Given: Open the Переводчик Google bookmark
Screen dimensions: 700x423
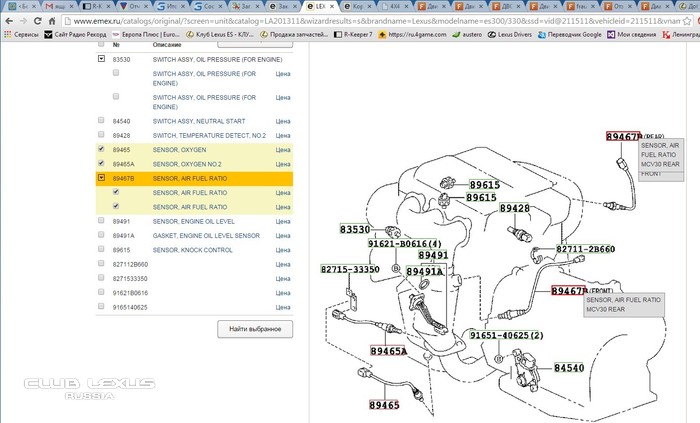Looking at the screenshot, I should [x=570, y=34].
